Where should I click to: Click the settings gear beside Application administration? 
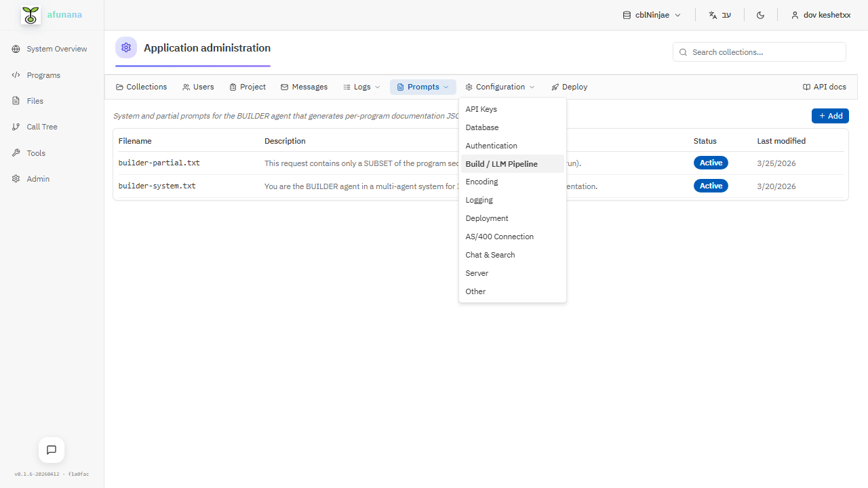tap(126, 47)
